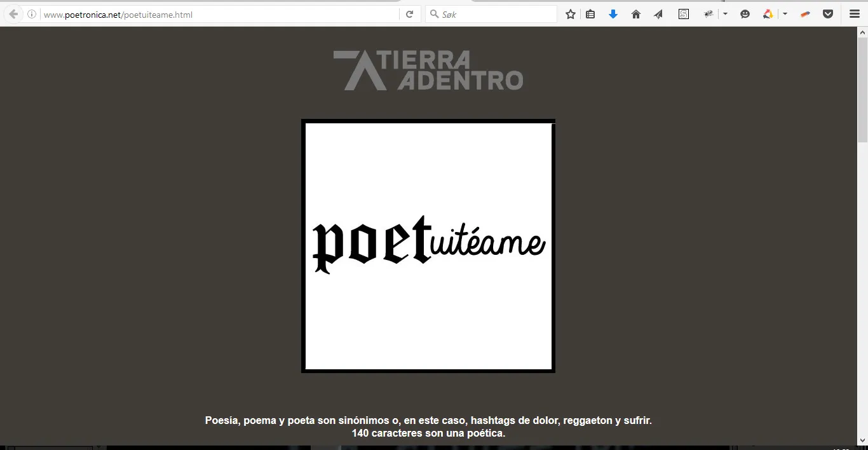This screenshot has width=868, height=450.
Task: Expand the dropdown beside the colorful triangle icon
Action: pyautogui.click(x=785, y=14)
